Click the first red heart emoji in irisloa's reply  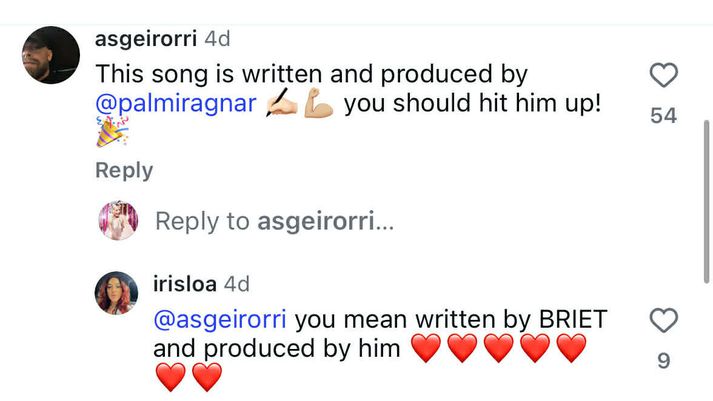(x=426, y=349)
